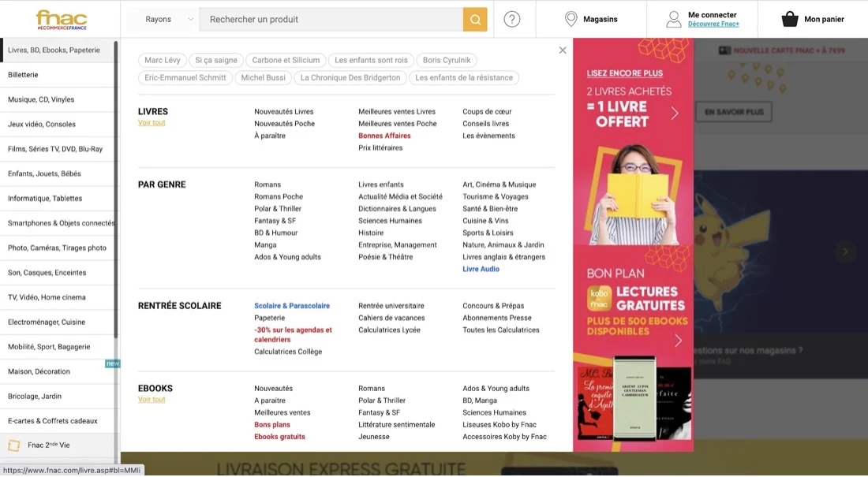Screen dimensions: 868x477
Task: Open the Rayons dropdown
Action: [x=169, y=20]
